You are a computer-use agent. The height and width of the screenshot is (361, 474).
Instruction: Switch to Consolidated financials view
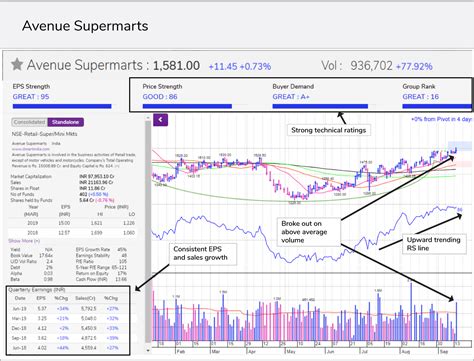pyautogui.click(x=29, y=122)
